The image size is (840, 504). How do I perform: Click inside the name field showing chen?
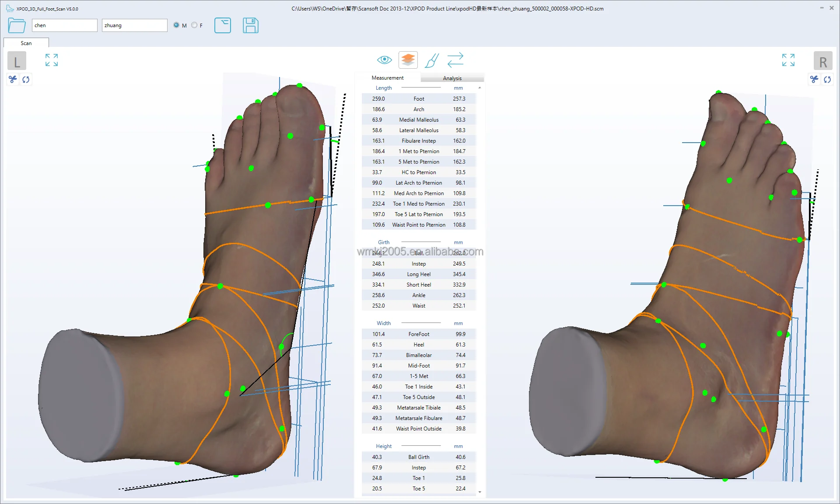coord(64,25)
